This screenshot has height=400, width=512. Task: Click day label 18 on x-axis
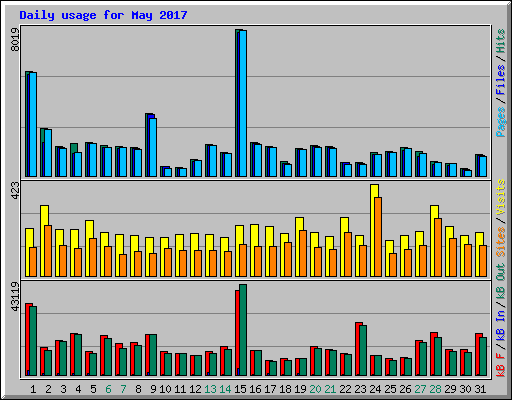tap(285, 389)
